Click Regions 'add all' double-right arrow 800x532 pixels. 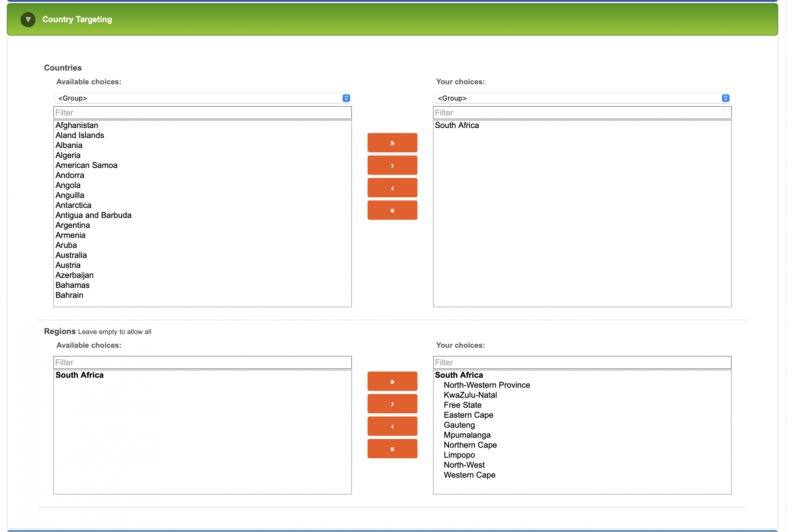point(392,381)
